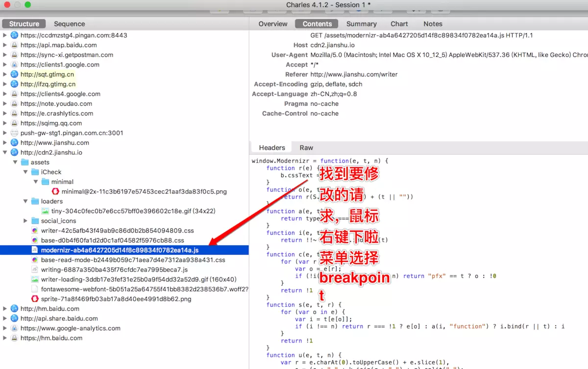Click the red icon of minimal@2x png file
The width and height of the screenshot is (588, 369).
(x=55, y=192)
